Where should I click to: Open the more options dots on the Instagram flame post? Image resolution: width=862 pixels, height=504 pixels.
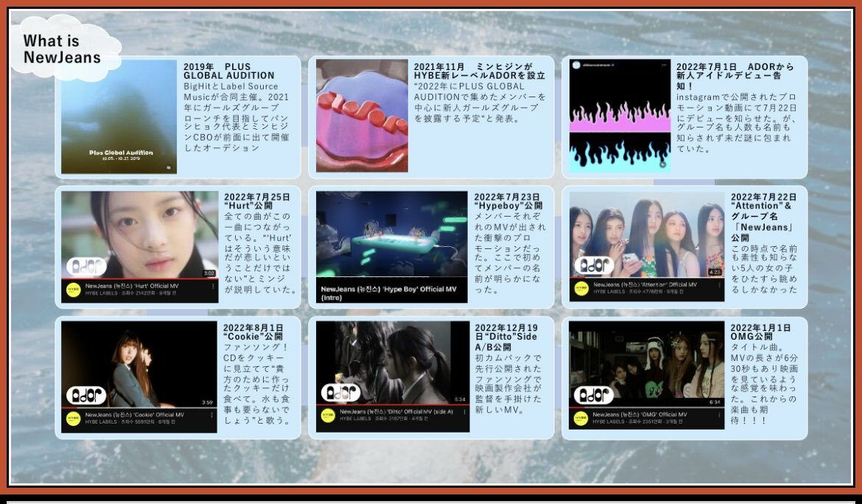point(664,65)
